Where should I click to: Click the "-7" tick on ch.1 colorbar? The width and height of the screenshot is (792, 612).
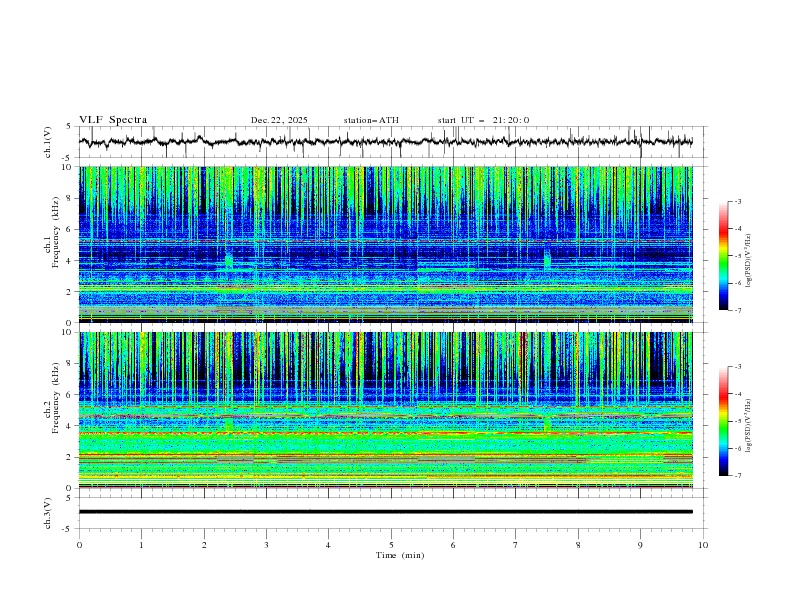click(738, 310)
